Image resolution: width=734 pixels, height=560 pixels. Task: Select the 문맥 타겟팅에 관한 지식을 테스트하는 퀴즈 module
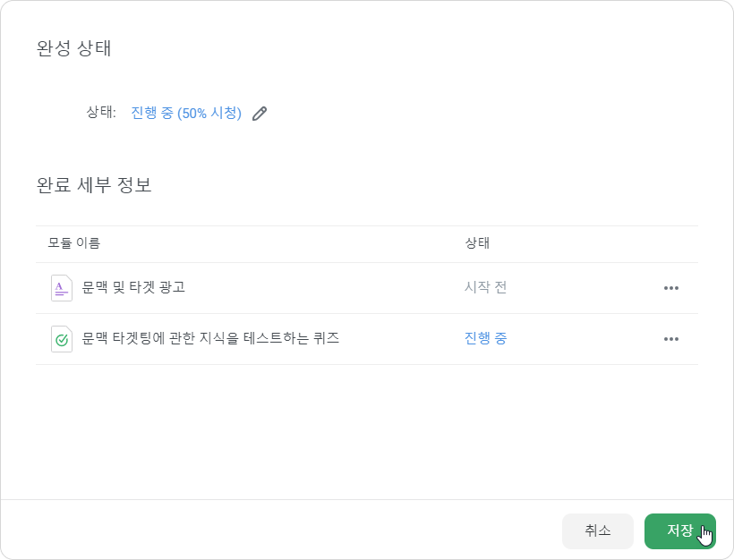[x=210, y=338]
